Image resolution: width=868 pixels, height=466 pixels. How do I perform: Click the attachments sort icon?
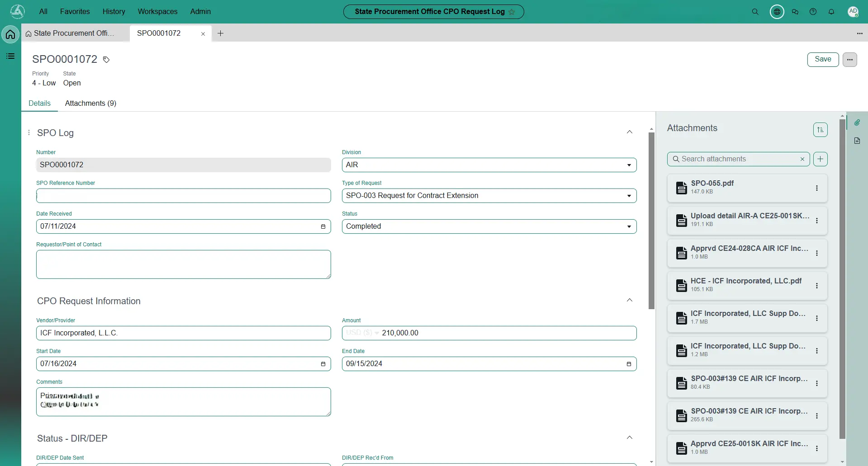click(821, 130)
